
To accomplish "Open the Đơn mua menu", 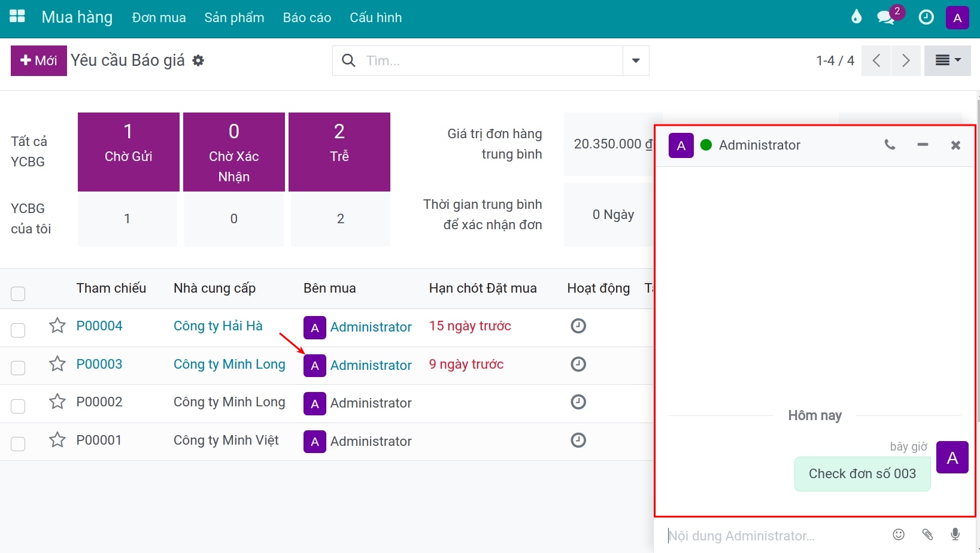I will 159,18.
